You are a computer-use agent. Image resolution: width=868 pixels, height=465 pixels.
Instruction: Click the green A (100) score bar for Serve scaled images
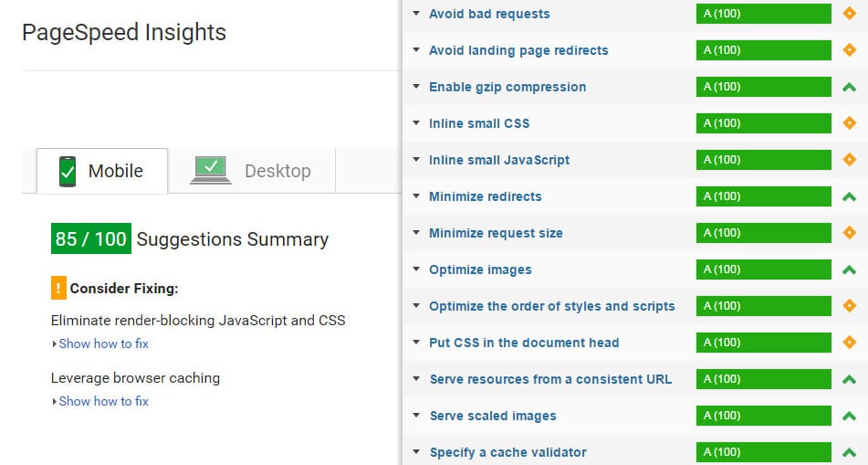pyautogui.click(x=763, y=416)
